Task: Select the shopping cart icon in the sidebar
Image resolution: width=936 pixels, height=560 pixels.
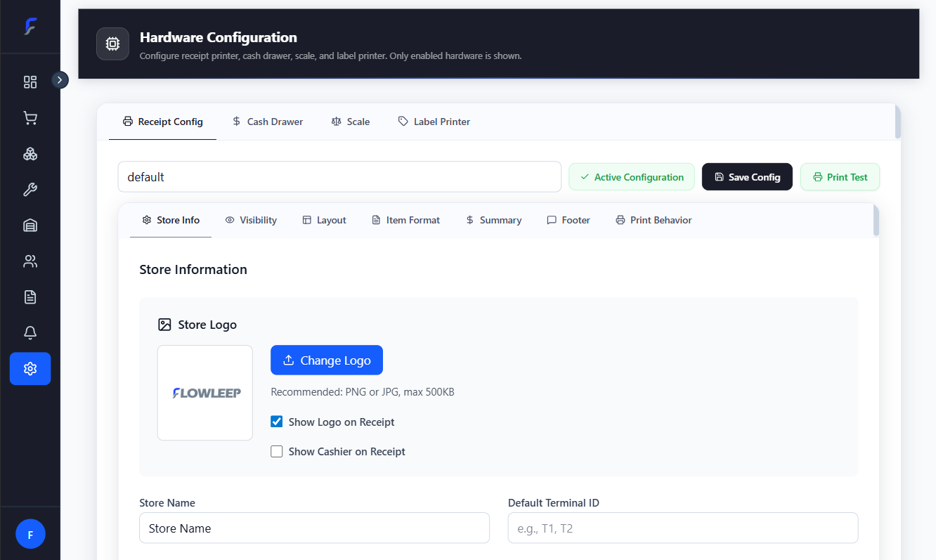Action: 30,117
